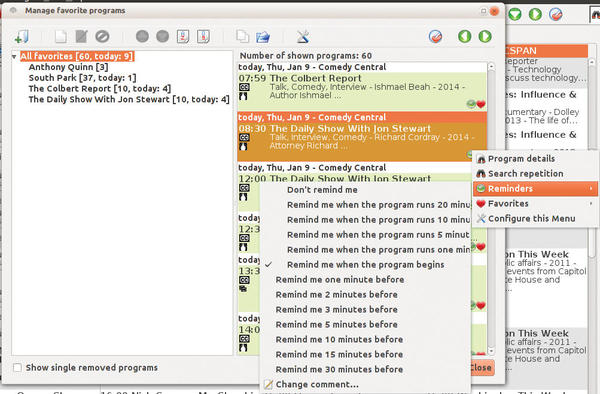Image resolution: width=600 pixels, height=394 pixels.
Task: Select South Park [37, today: 1] in the tree
Action: click(82, 78)
